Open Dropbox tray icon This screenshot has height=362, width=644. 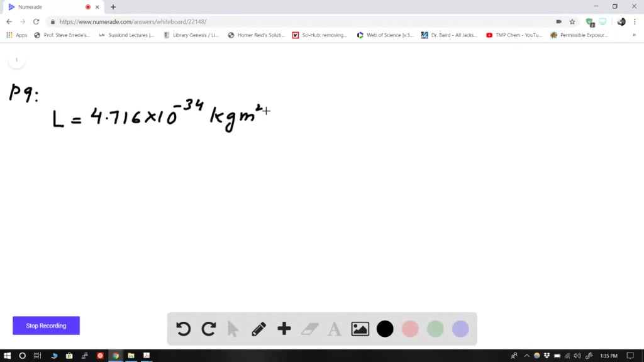tap(547, 356)
